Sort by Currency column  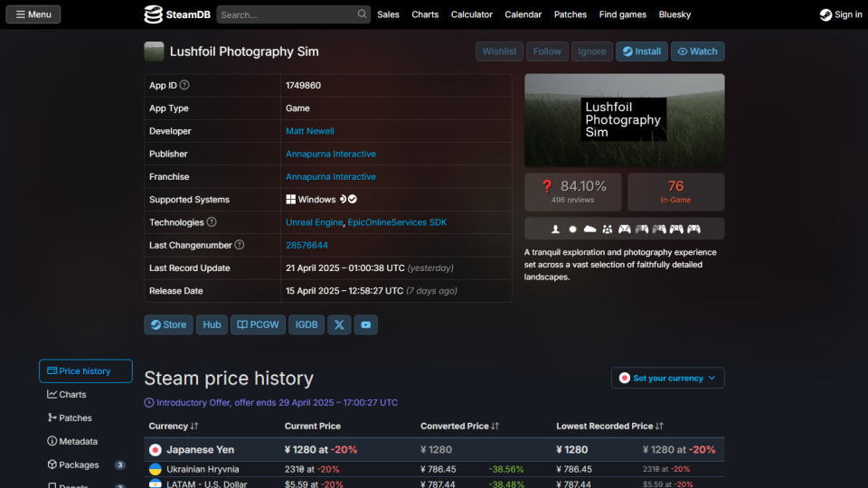(174, 426)
